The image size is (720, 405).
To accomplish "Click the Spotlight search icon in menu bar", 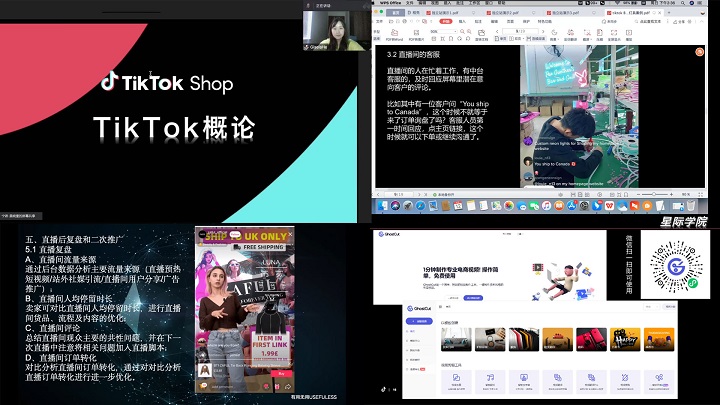I will coord(683,3).
